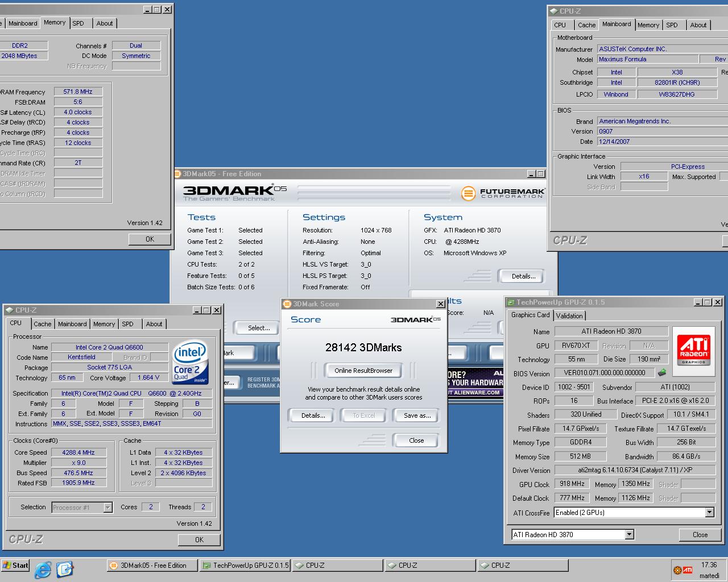Screen dimensions: 728x582
Task: Click title icon of CPU-Z motherboard window
Action: click(553, 11)
